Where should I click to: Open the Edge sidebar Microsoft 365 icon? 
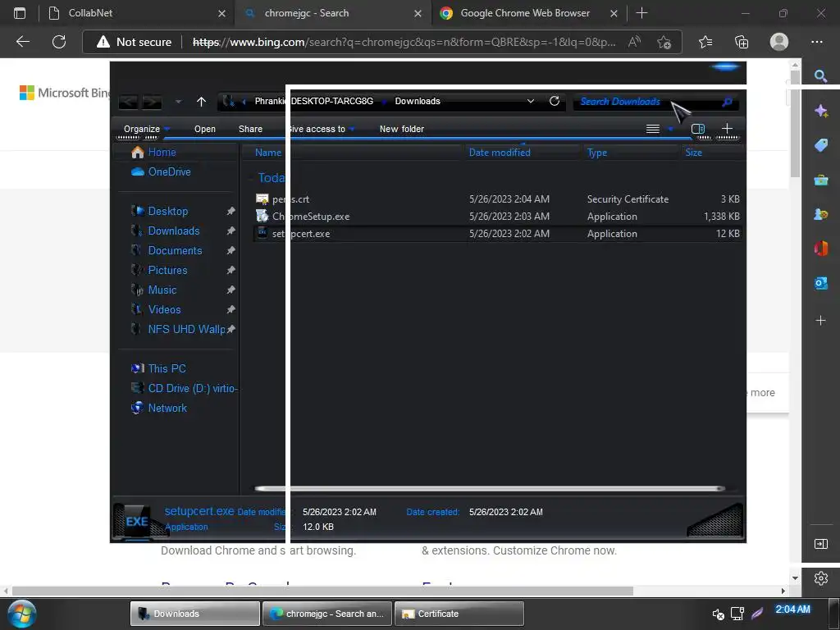[x=820, y=249]
